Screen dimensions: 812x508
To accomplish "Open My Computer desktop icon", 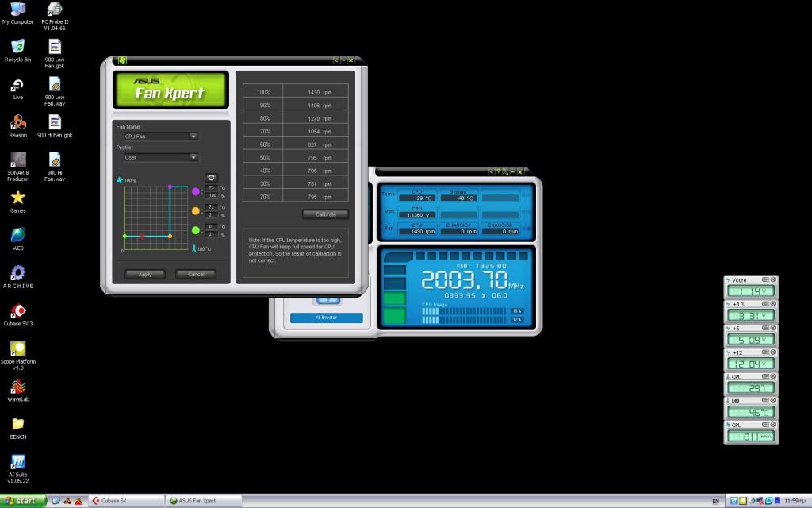I will pos(17,13).
